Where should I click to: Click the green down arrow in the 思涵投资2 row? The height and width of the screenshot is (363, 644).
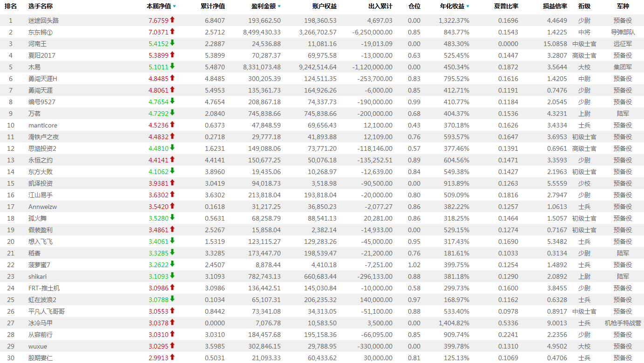[172, 148]
